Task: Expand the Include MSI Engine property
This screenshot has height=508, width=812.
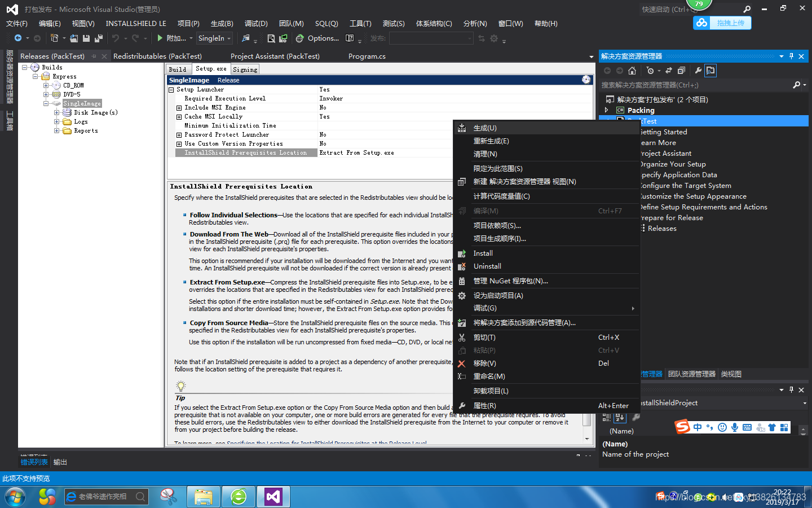Action: 179,108
